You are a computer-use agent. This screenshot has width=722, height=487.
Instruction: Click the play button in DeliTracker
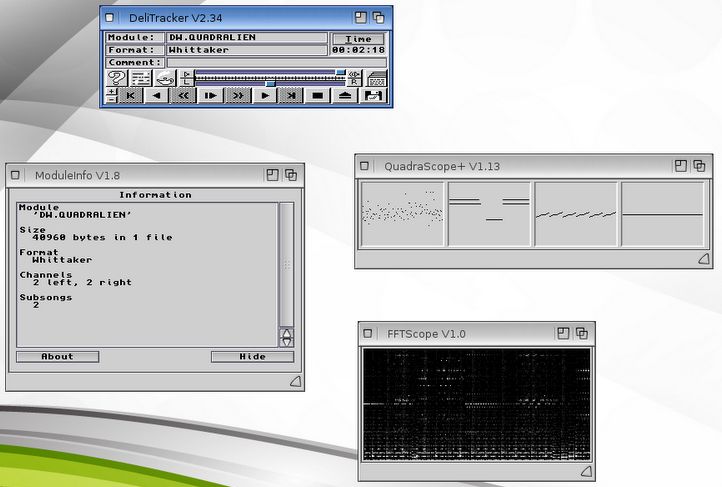point(265,95)
